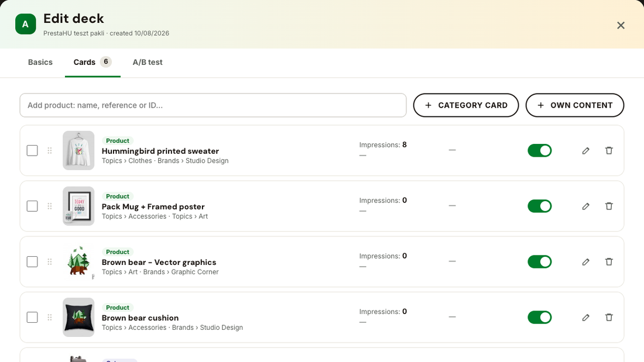
Task: Click the green A deck icon
Action: pyautogui.click(x=25, y=24)
